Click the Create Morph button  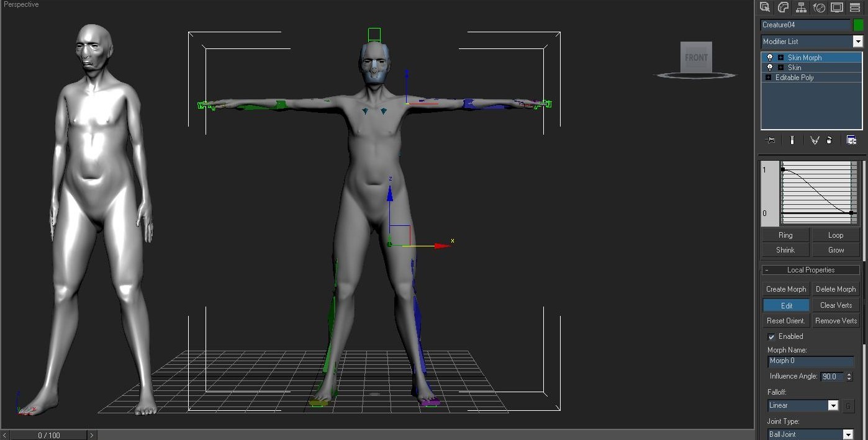(x=786, y=289)
